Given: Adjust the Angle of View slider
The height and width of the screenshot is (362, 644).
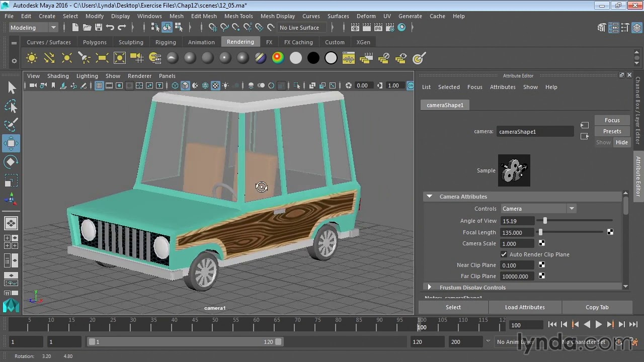Looking at the screenshot, I should click(545, 221).
